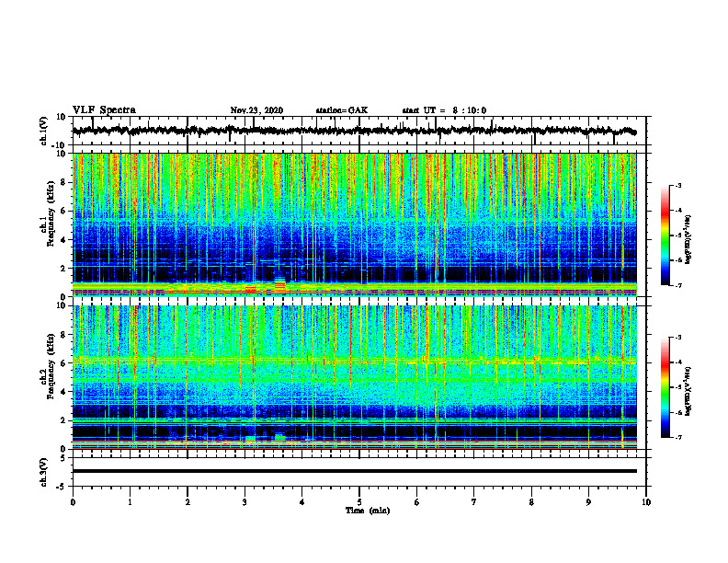The height and width of the screenshot is (563, 728).
Task: Click the 8 kHz tick label on ch.1 axis
Action: pos(64,182)
